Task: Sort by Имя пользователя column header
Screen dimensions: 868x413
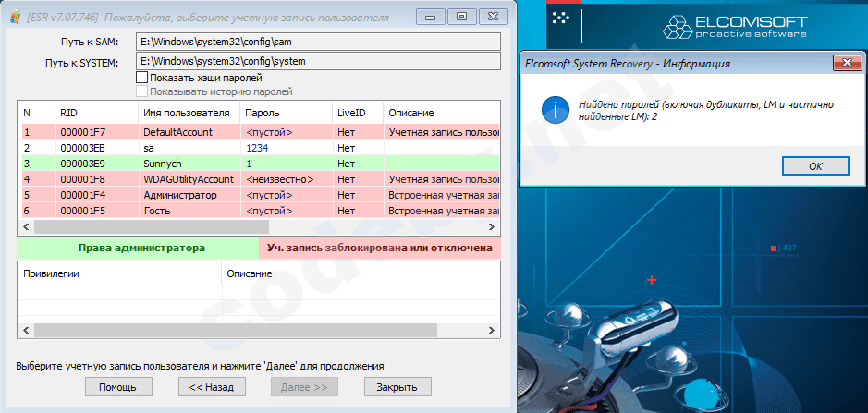Action: click(186, 113)
